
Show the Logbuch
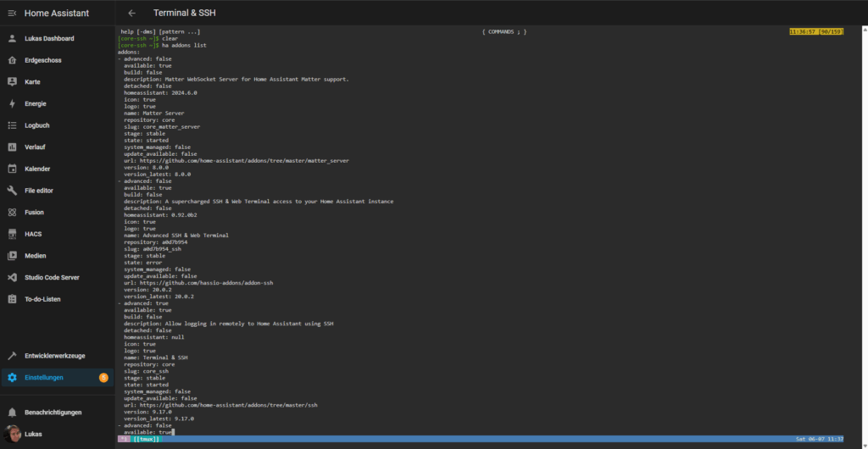(37, 125)
